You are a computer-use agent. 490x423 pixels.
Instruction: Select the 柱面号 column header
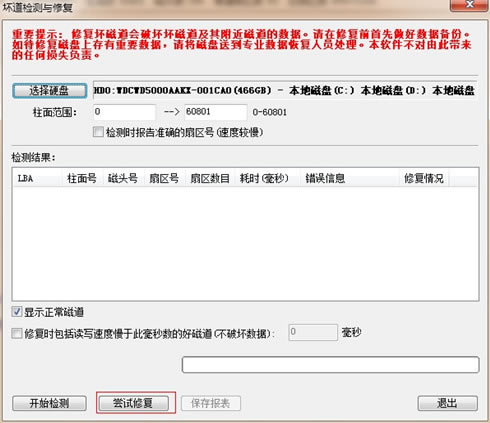coord(82,178)
